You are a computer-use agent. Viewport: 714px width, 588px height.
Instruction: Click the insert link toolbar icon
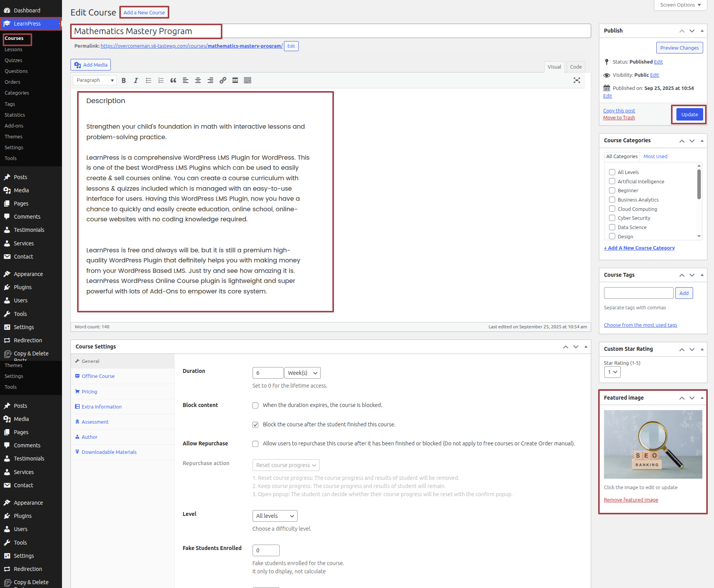(x=223, y=80)
